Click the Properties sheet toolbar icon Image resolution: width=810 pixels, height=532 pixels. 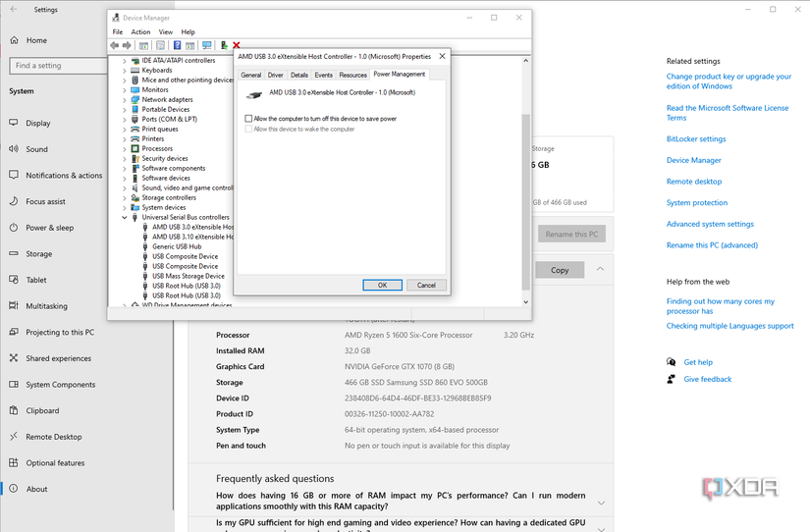161,45
